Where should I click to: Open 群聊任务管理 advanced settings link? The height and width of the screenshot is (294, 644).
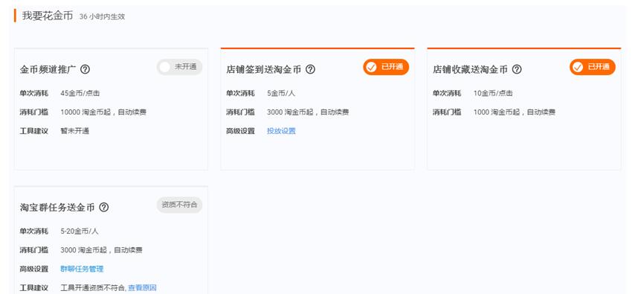[x=82, y=269]
